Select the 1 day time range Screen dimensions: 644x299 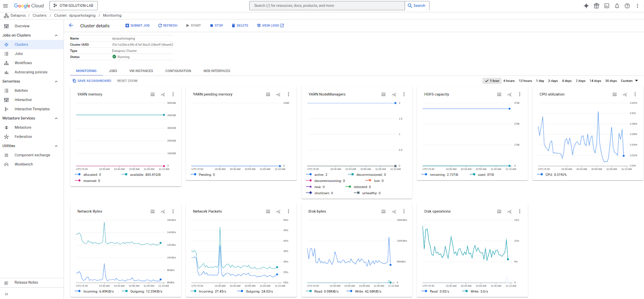540,81
